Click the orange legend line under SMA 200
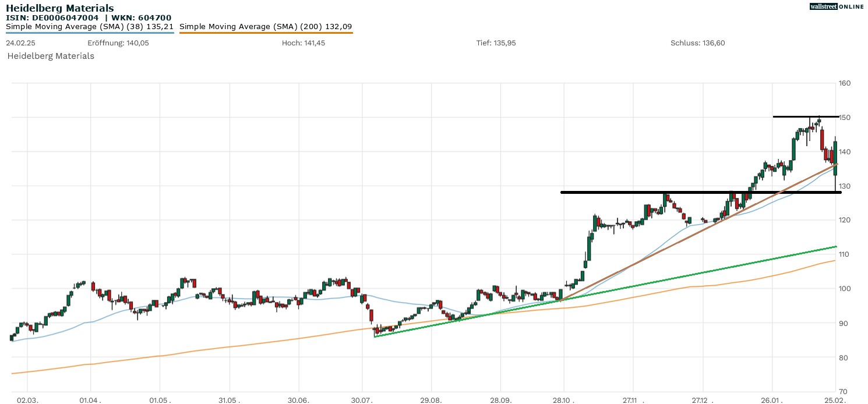Viewport: 868px width, 404px height. pos(266,33)
